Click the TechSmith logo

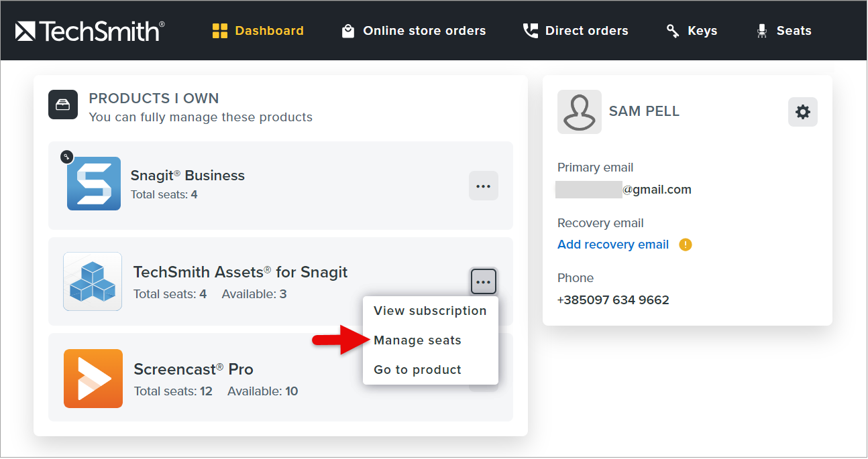[90, 31]
